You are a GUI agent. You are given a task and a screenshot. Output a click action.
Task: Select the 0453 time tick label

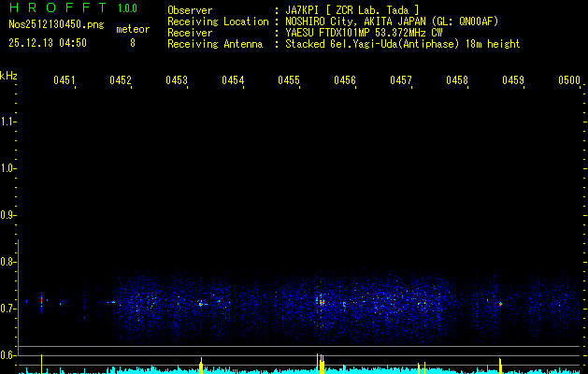177,81
